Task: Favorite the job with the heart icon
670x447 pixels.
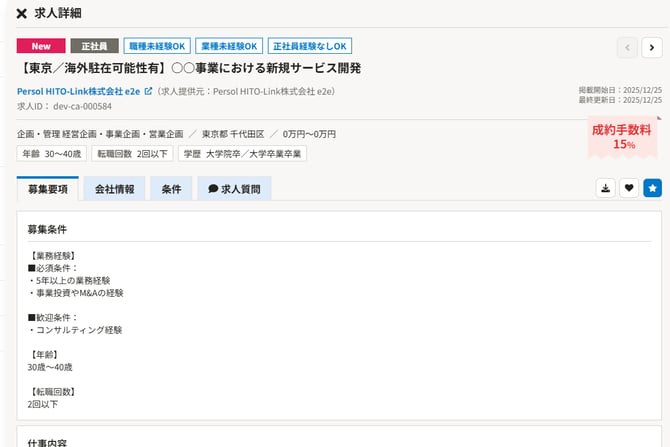Action: [x=629, y=187]
